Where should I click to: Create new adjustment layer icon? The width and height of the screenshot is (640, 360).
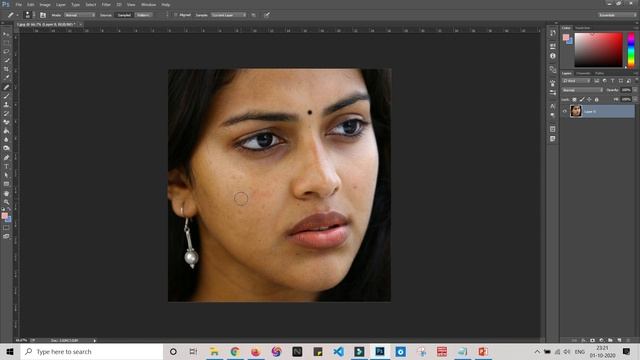601,340
